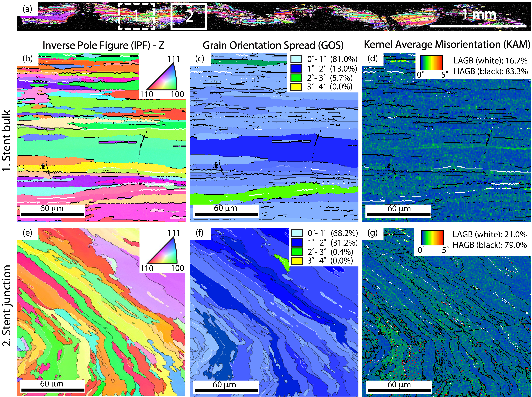Click the yellow 3°-4° swatch in panel c
532x397 pixels.
coord(296,87)
